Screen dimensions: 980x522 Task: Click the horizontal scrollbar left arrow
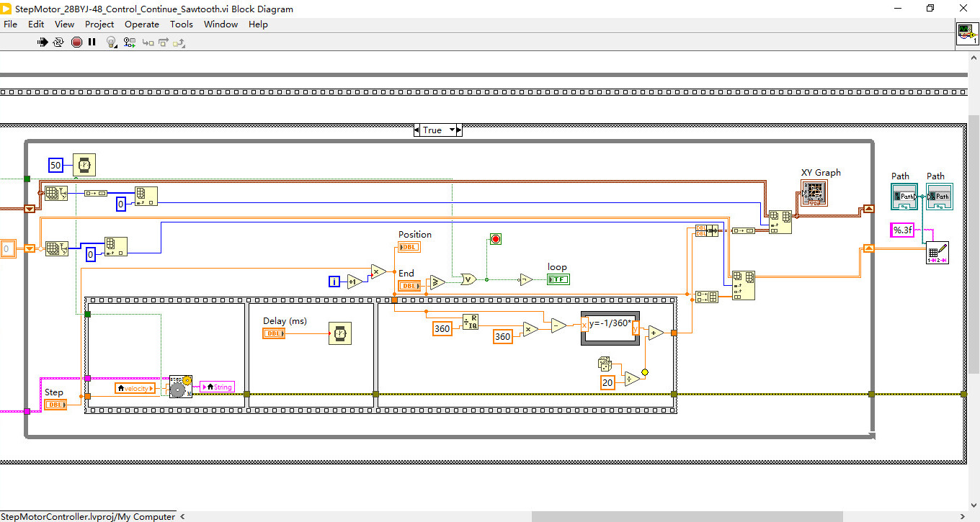(x=182, y=516)
